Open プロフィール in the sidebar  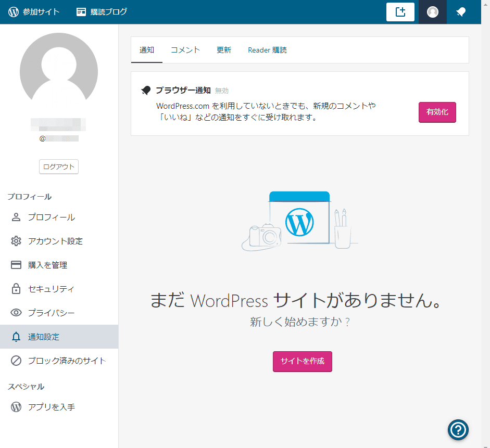(x=59, y=217)
